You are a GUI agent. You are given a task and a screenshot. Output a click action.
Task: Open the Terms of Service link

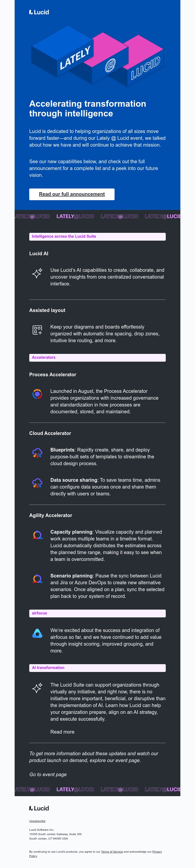112,851
